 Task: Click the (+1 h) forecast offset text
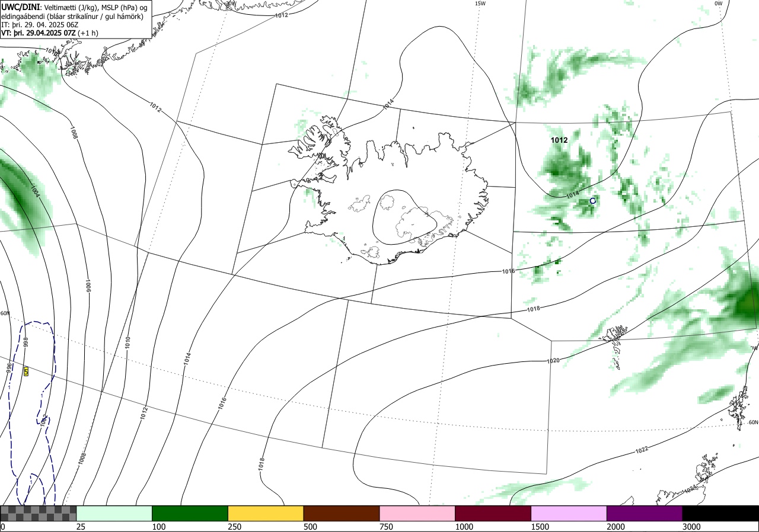pyautogui.click(x=88, y=34)
